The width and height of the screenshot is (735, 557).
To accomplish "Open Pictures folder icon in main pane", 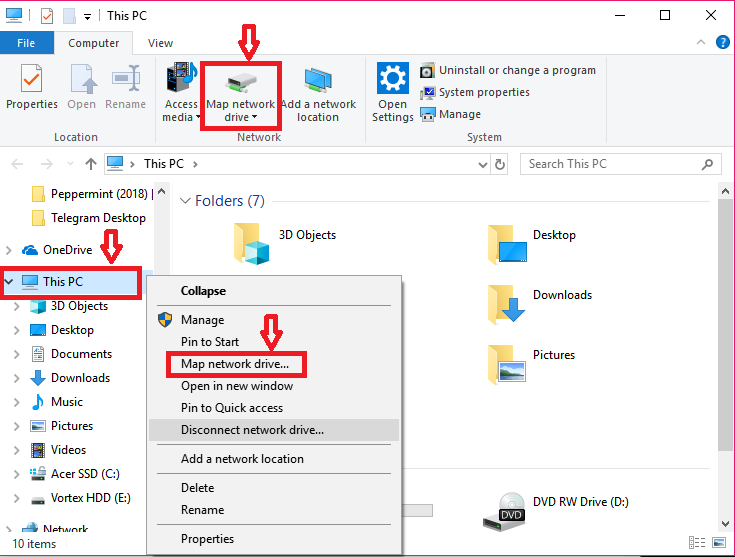I will 507,365.
